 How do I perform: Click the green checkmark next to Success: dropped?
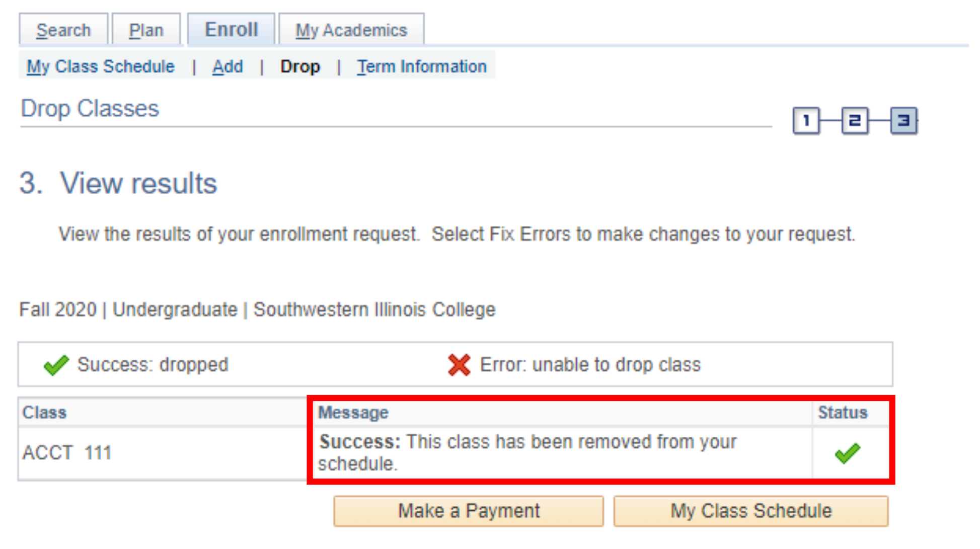click(55, 364)
